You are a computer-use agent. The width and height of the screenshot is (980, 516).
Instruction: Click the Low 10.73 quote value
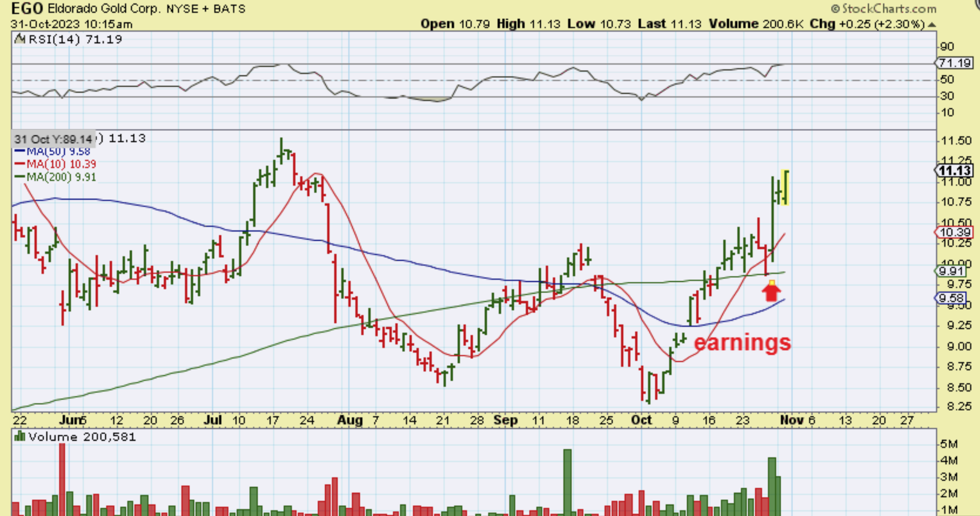[x=598, y=24]
